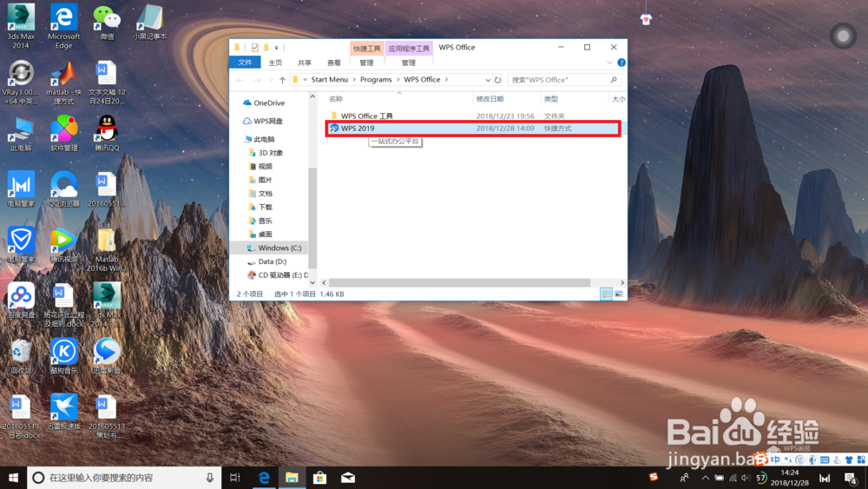Select the 腾讯QQ penguin icon

[x=107, y=134]
